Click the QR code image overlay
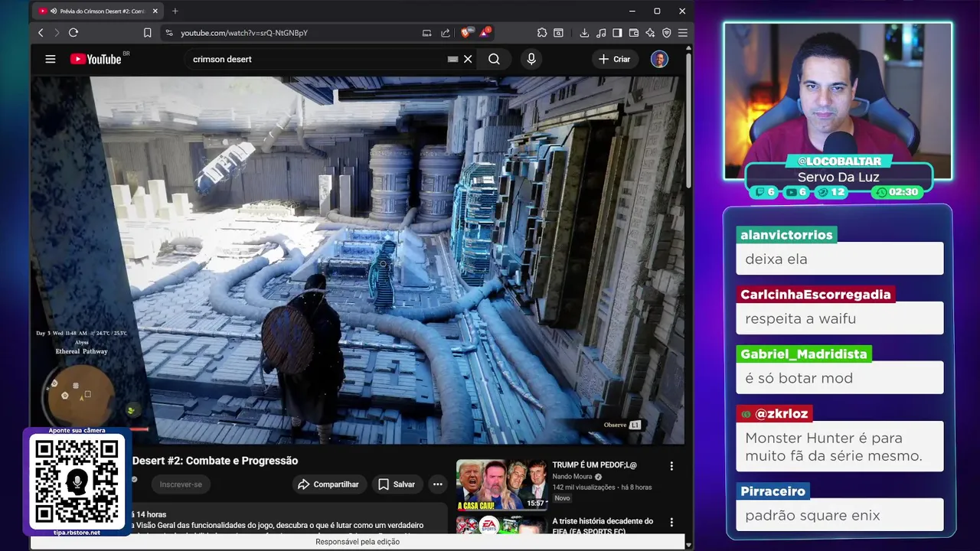This screenshot has width=980, height=551. (77, 482)
